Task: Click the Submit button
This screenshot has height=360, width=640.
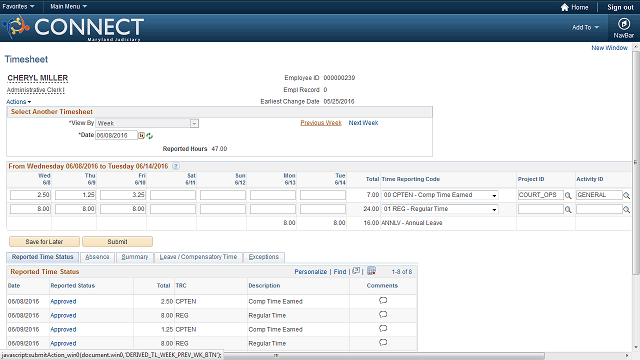Action: pos(118,242)
